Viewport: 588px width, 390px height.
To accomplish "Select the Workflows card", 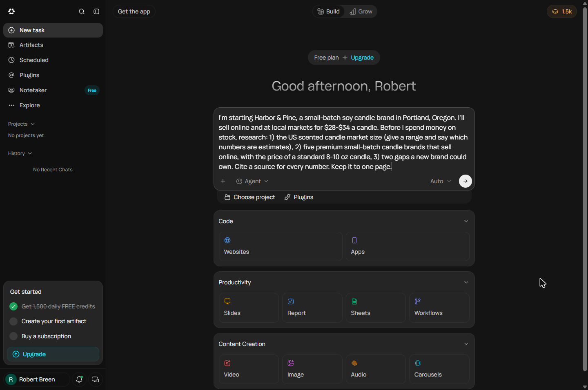I will [x=439, y=308].
